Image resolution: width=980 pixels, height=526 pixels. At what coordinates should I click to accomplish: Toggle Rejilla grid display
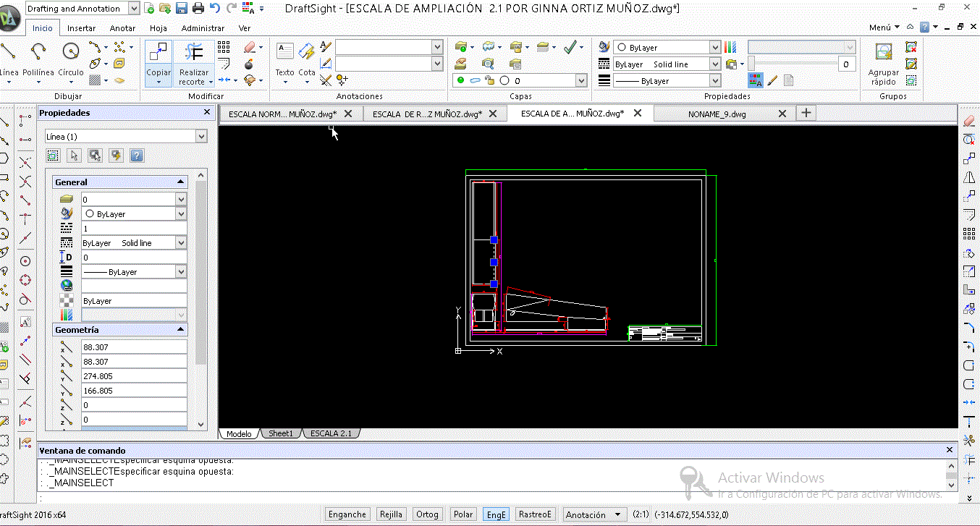pyautogui.click(x=391, y=514)
